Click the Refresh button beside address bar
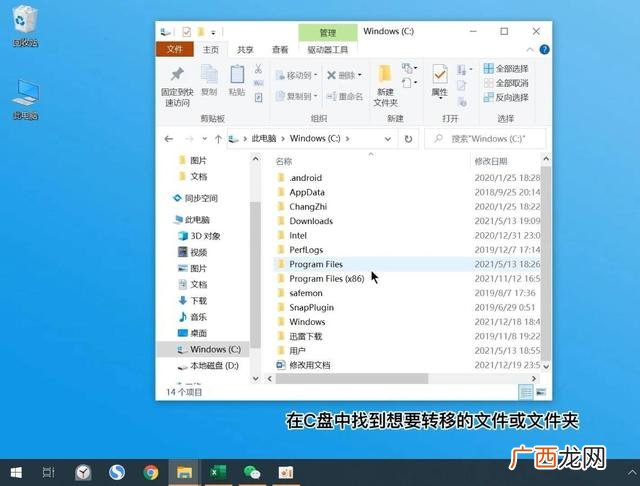This screenshot has width=640, height=486. [408, 139]
